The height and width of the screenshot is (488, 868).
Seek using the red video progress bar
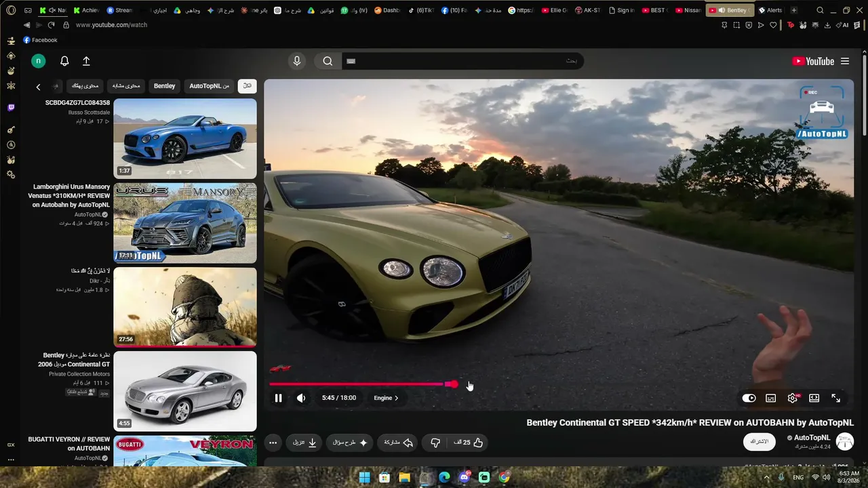(x=361, y=384)
